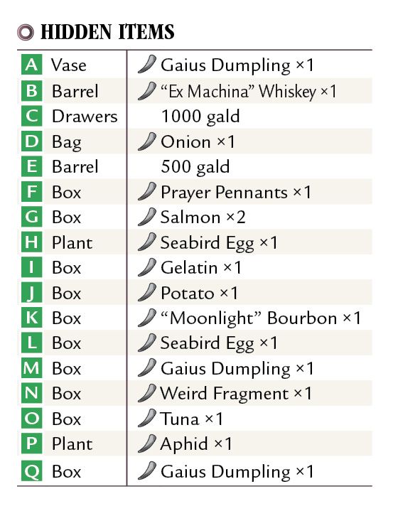The image size is (420, 516).
Task: Select the 1000 gald entry
Action: click(200, 117)
